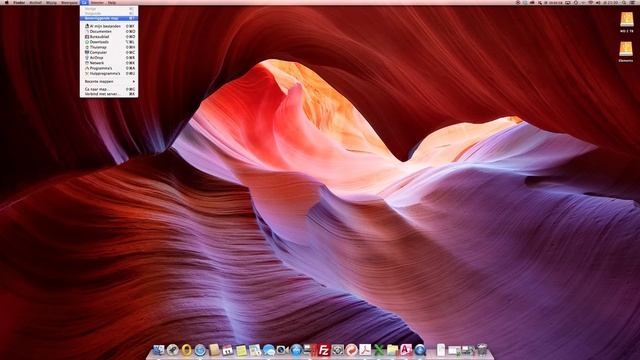Click the display mirroring menu bar icon

click(x=567, y=2)
